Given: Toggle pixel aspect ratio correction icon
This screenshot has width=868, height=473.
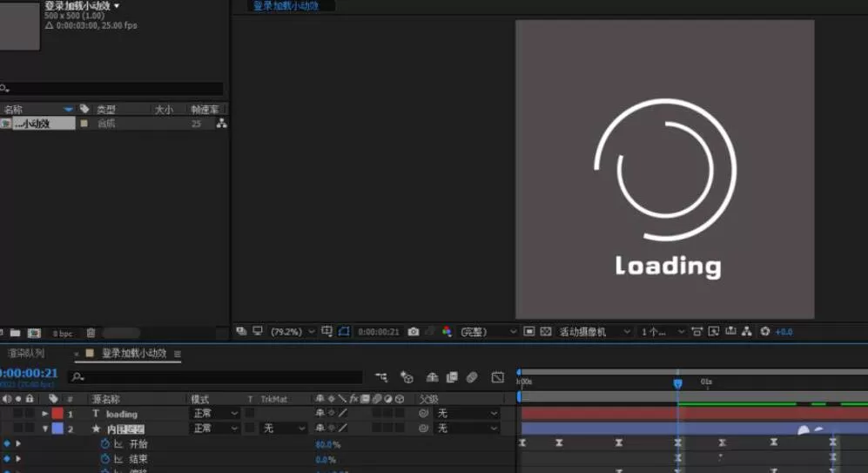Looking at the screenshot, I should 697,331.
